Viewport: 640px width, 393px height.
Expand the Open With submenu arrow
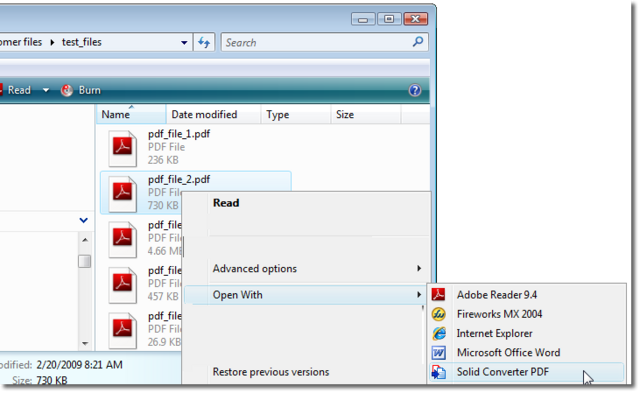[x=419, y=294]
